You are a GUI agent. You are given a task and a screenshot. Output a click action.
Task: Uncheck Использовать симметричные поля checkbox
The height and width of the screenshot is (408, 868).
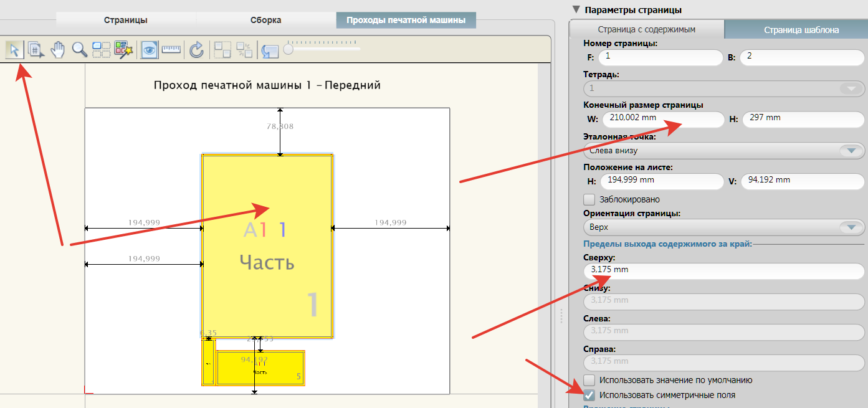coord(589,394)
